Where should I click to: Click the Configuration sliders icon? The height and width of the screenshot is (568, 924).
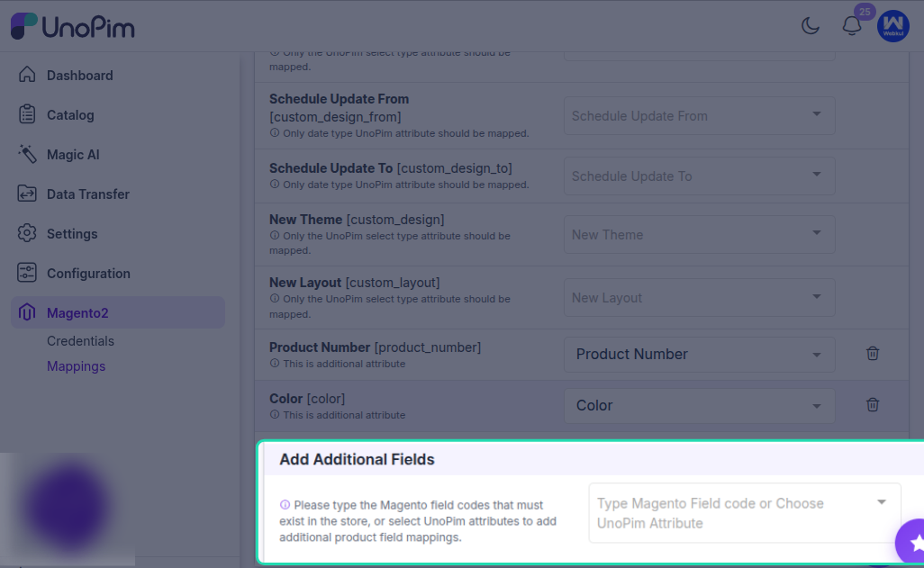(x=27, y=273)
